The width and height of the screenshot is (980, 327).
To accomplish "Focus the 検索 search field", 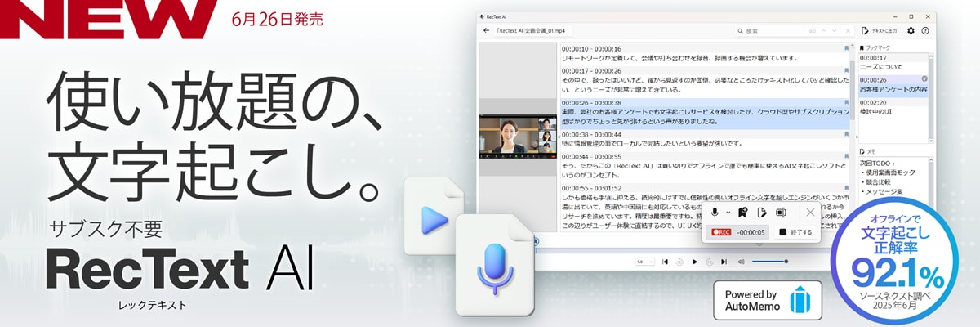I will [795, 30].
